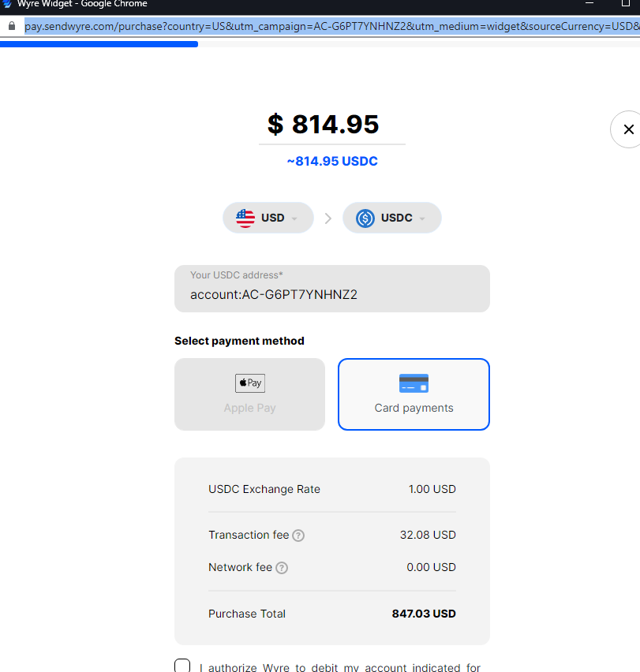Click the ~814.95 USDC amount link

[332, 161]
